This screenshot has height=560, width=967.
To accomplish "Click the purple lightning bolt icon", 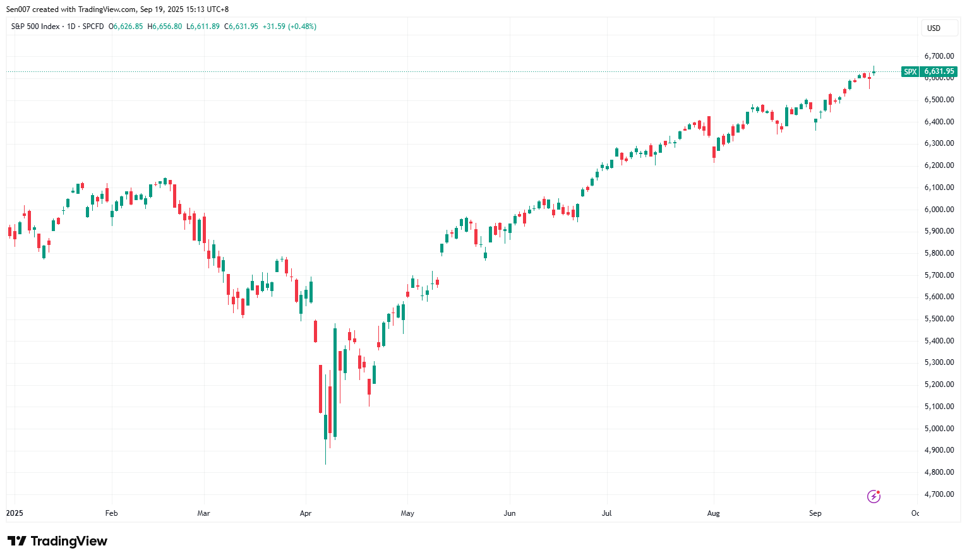I will [x=874, y=496].
